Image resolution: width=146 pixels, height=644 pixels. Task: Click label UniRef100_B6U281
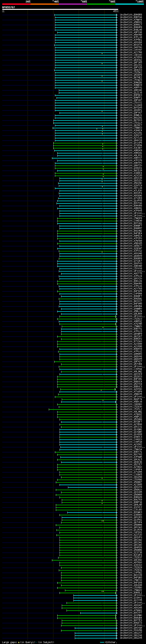[131, 118]
